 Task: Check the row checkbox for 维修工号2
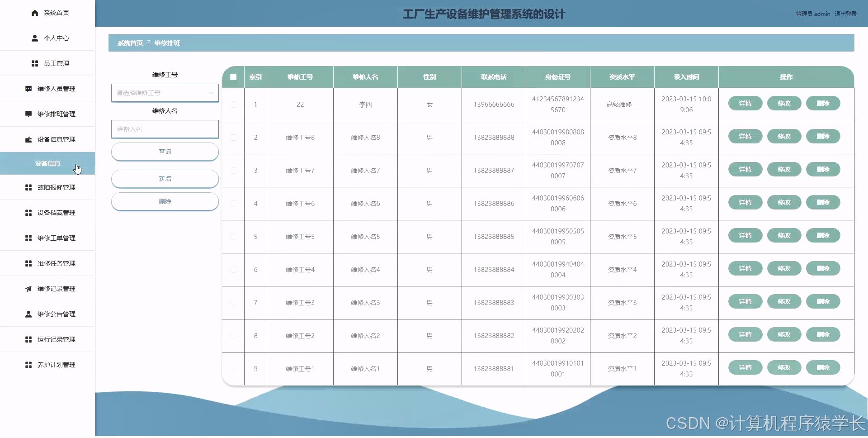[233, 336]
